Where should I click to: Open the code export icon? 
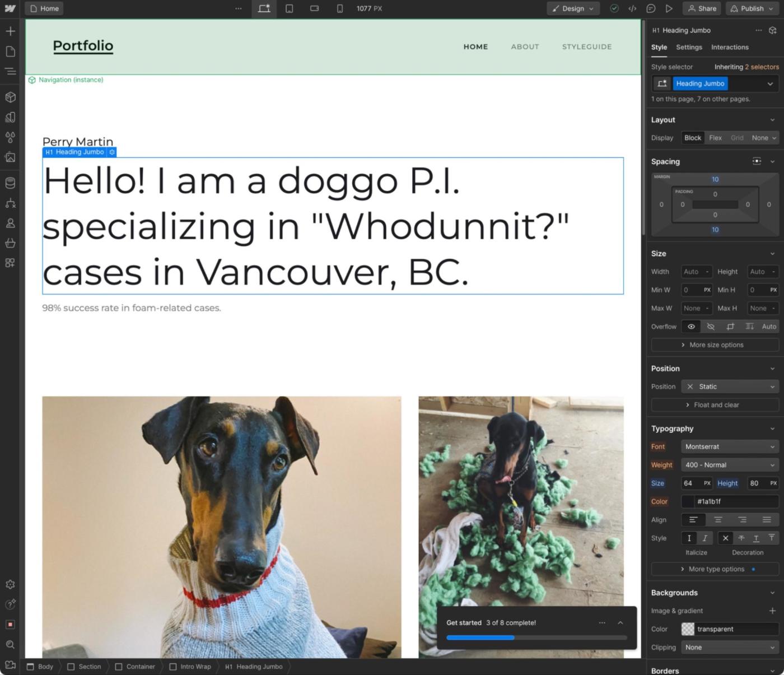tap(632, 8)
